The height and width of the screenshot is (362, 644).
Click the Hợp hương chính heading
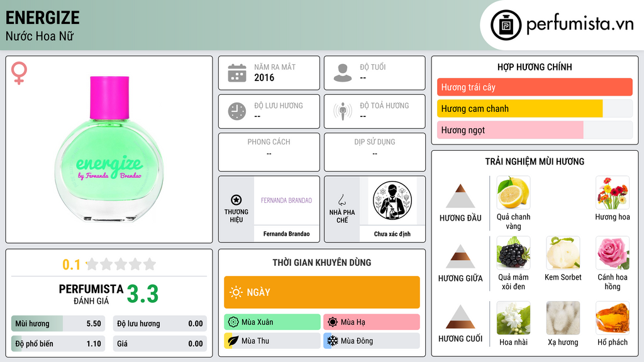click(x=535, y=67)
